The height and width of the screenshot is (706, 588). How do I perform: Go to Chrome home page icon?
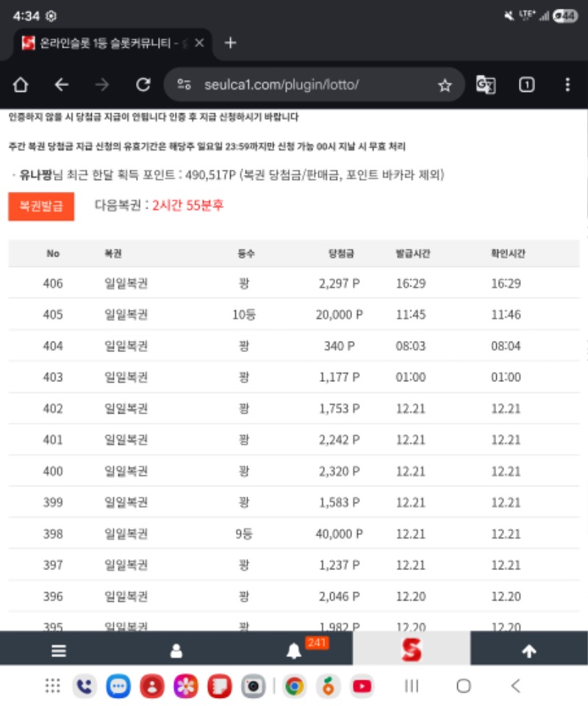(x=21, y=85)
